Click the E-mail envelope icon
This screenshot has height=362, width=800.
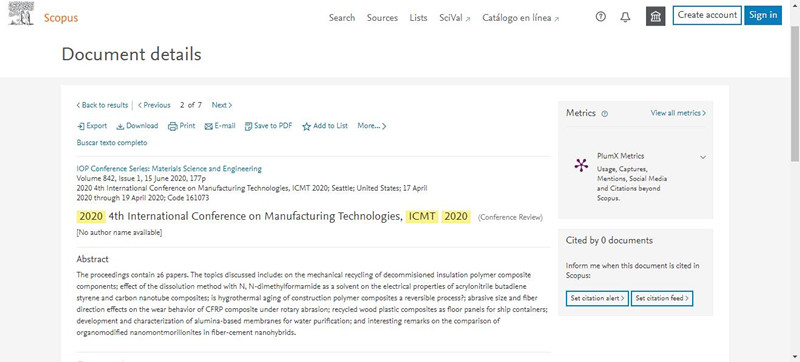(208, 126)
